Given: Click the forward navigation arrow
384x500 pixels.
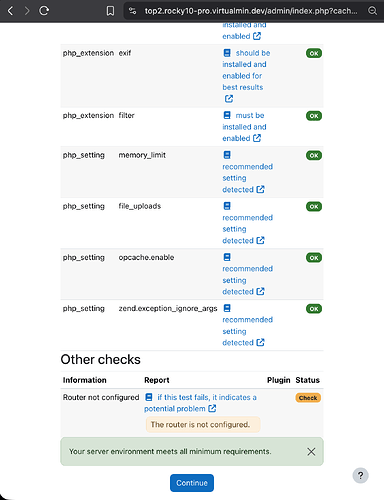Looking at the screenshot, I should click(x=27, y=11).
